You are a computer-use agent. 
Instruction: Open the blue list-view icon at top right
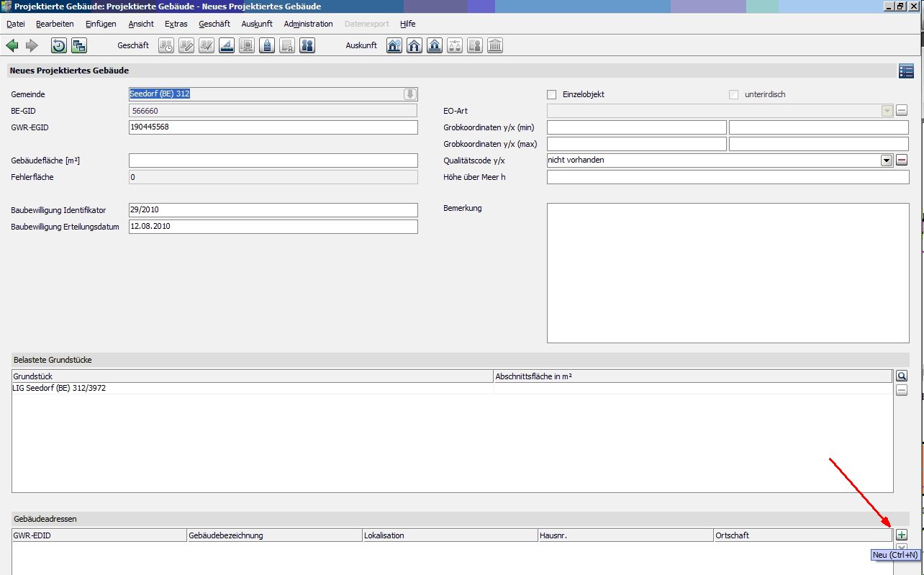(906, 71)
